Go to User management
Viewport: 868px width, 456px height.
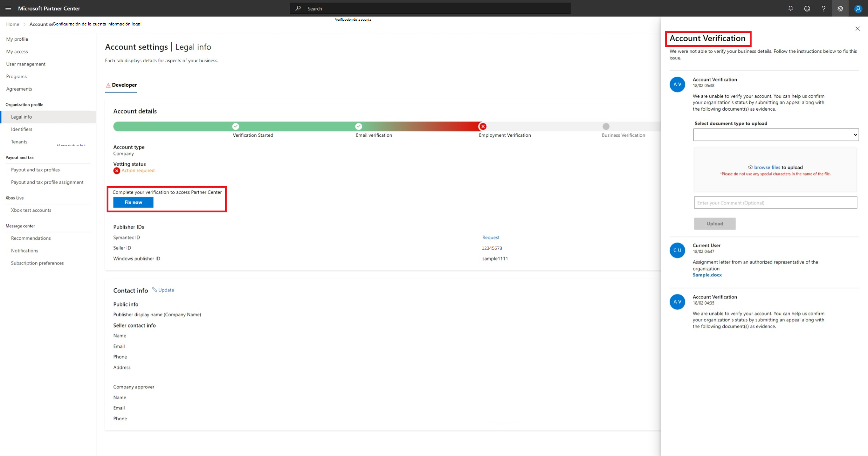coord(26,64)
